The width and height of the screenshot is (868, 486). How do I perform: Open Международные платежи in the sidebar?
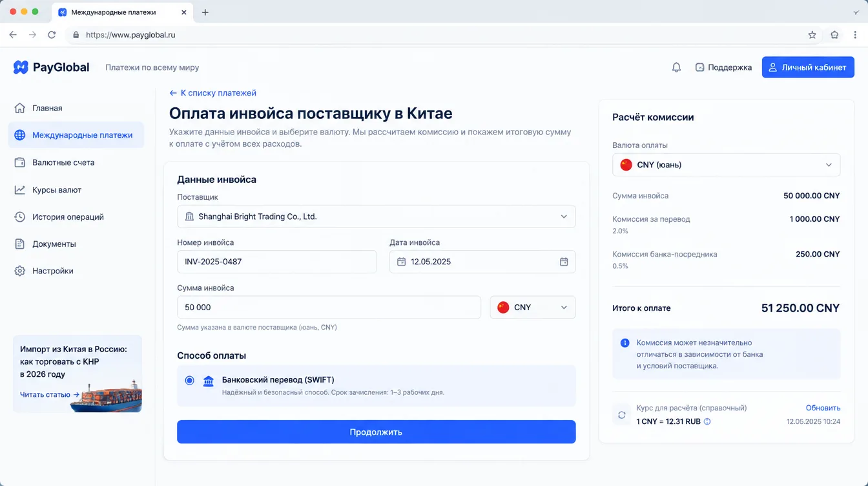pyautogui.click(x=76, y=135)
